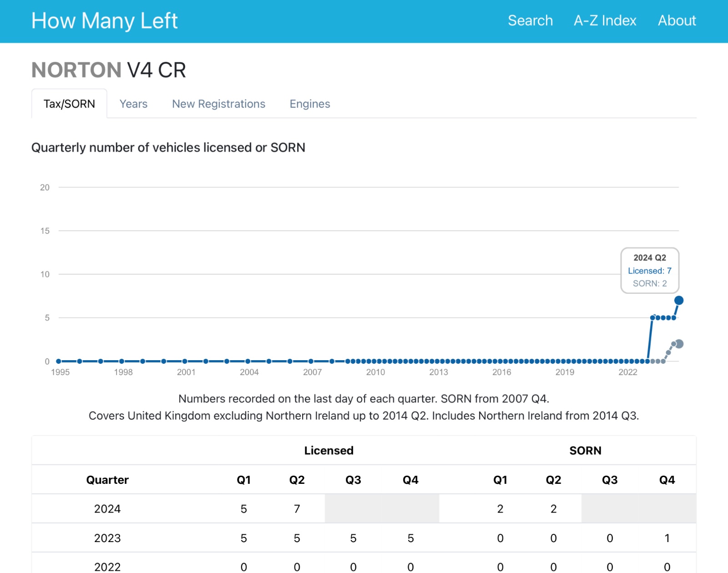Click the Licensed column group header

[x=329, y=451]
